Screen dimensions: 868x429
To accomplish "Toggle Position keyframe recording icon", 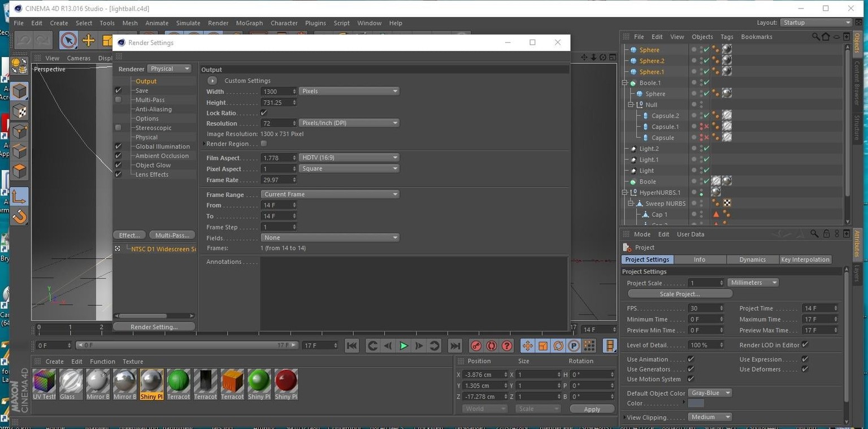I will point(527,346).
